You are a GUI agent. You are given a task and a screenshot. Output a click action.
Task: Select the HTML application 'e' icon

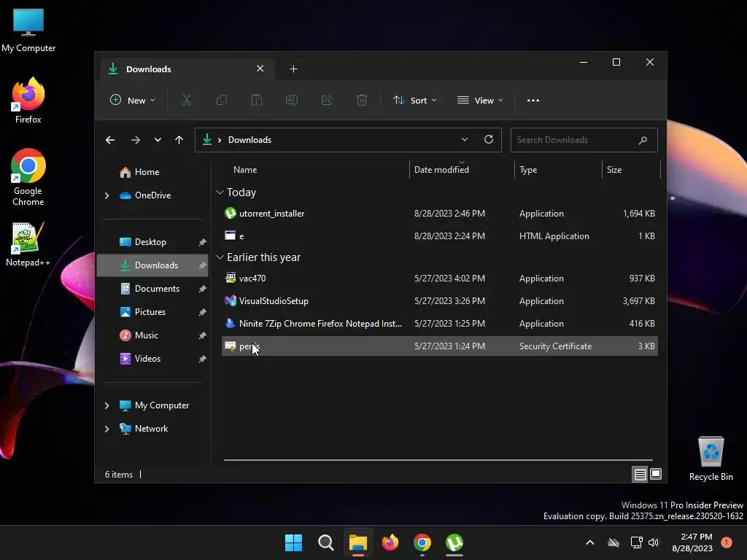click(x=230, y=236)
